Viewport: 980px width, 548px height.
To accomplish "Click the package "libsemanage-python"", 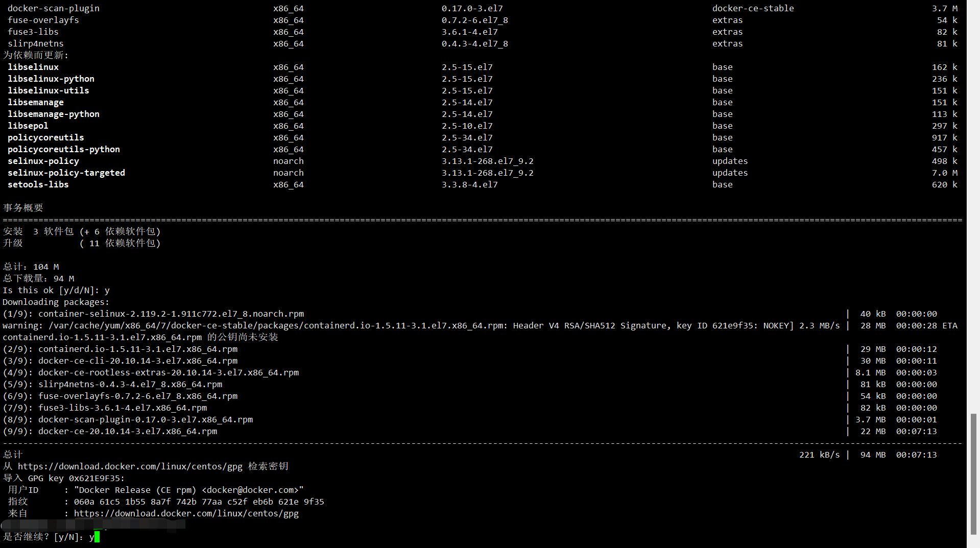I will [54, 114].
